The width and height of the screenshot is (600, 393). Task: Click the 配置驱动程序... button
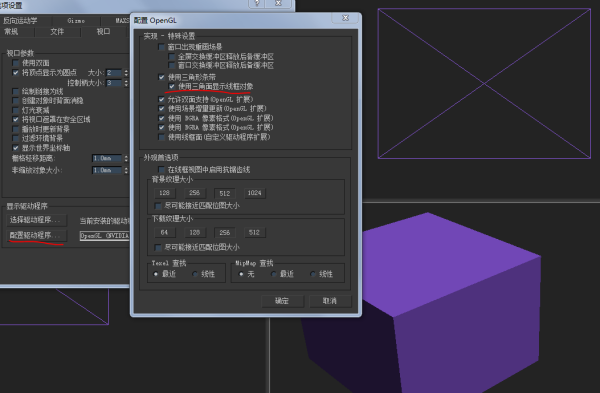coord(37,235)
